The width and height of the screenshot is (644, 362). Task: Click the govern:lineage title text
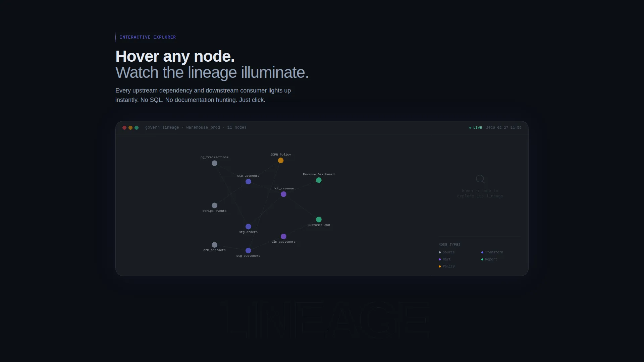click(x=162, y=127)
